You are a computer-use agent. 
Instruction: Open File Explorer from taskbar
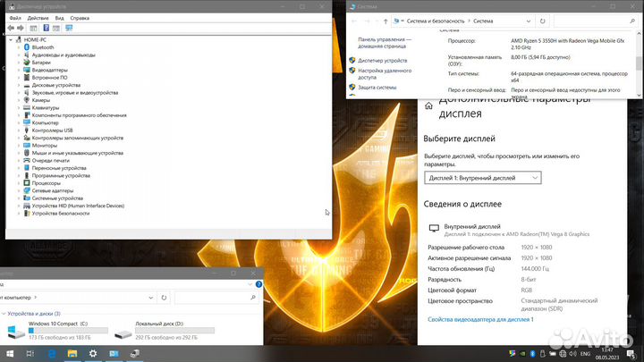72,353
